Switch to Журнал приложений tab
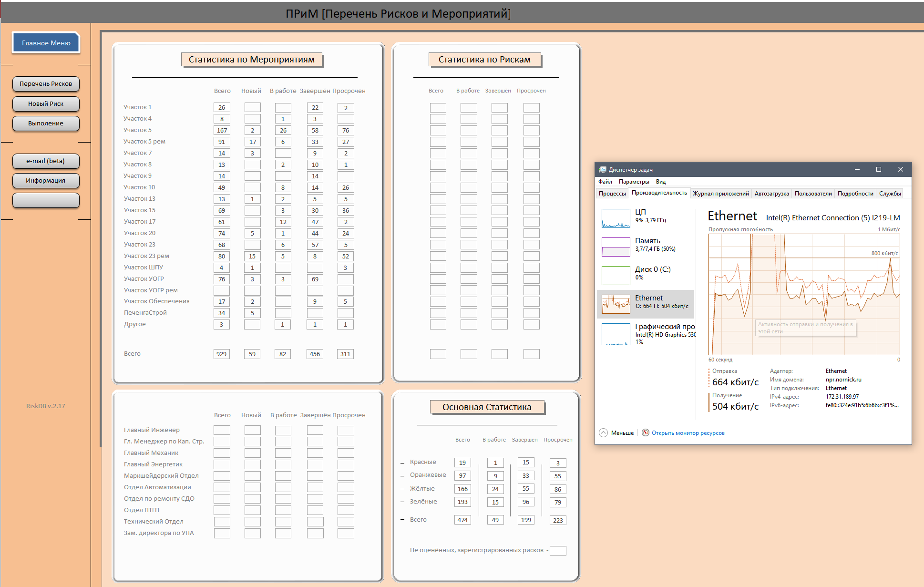Screen dimensions: 924x587 [720, 194]
